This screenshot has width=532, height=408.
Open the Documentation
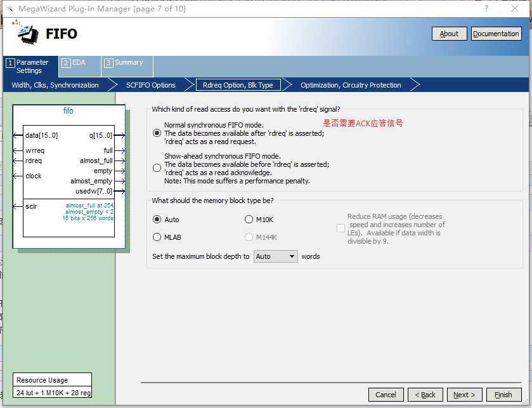[496, 34]
